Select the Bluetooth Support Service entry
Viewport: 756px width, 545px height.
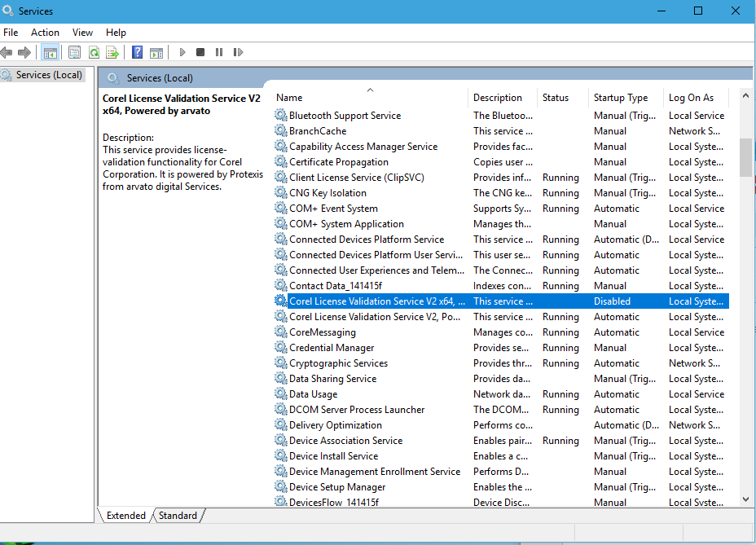(345, 115)
